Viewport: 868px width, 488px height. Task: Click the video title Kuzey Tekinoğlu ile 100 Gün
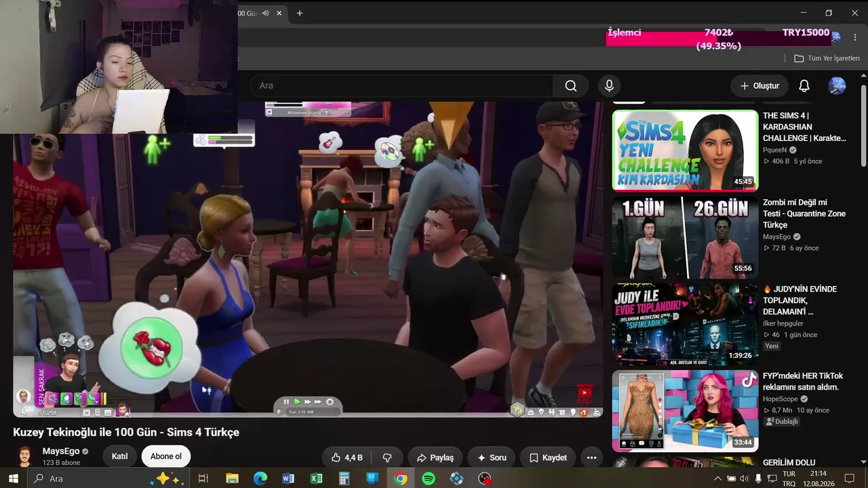point(126,432)
